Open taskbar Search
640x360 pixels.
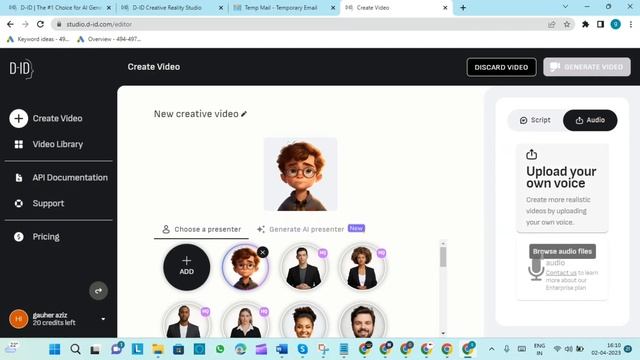[x=75, y=349]
